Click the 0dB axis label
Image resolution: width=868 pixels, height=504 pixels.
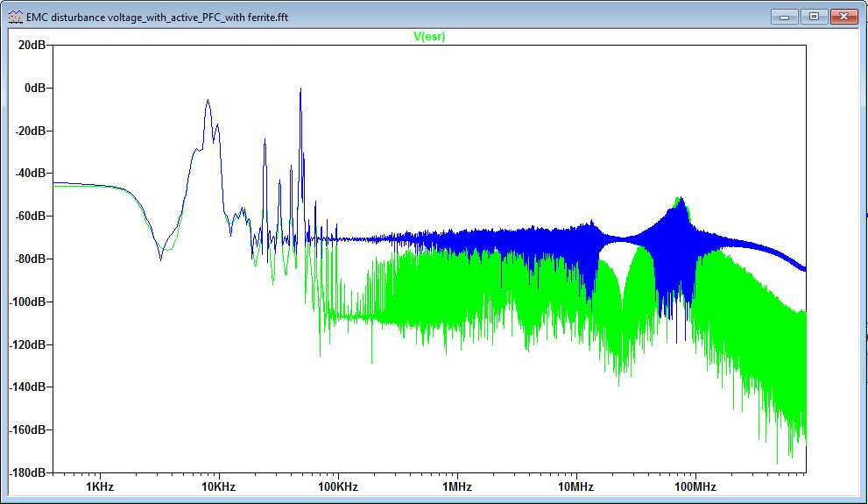coord(35,88)
